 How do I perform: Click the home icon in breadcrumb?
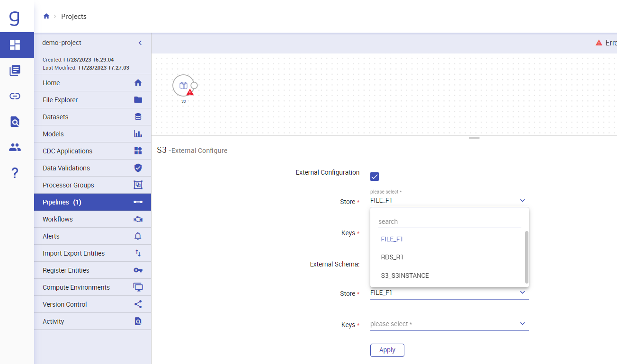click(46, 17)
